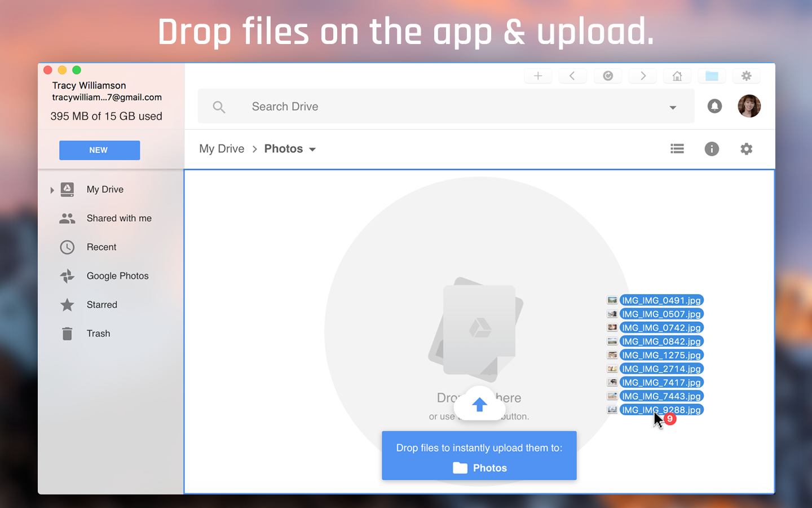
Task: Click the thumbnail of IMG_IMG_7443.jpg
Action: 612,396
